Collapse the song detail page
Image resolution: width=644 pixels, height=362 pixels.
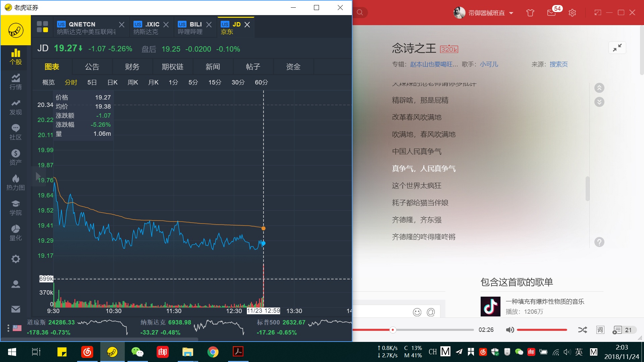[617, 48]
